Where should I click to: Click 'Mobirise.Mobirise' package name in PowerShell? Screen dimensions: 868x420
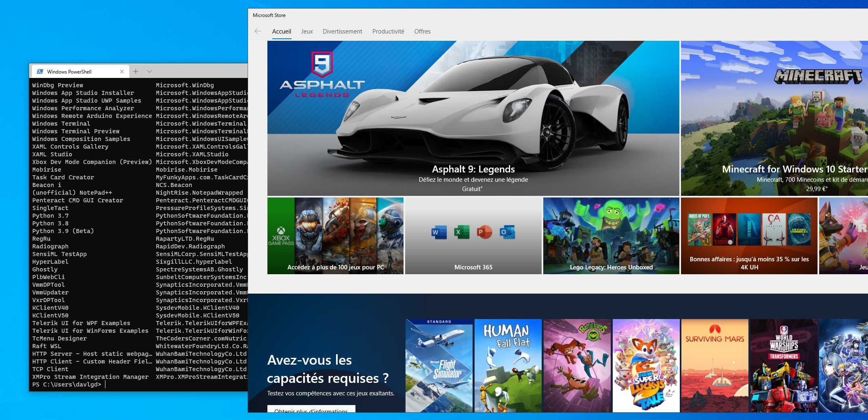pos(187,170)
